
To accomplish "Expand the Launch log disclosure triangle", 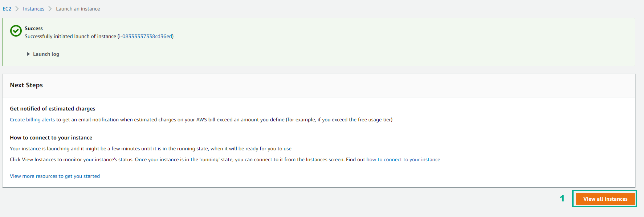I will [28, 54].
